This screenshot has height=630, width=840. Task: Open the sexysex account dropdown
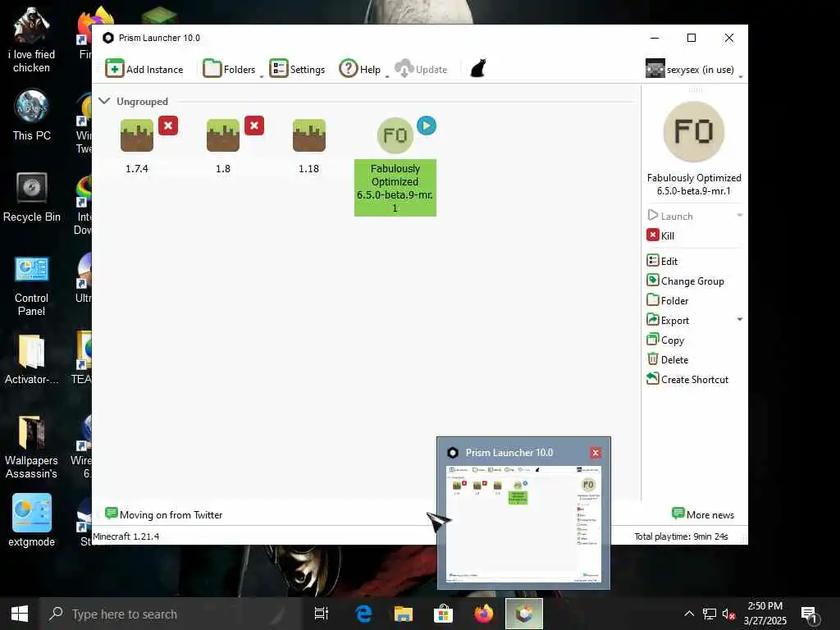pos(693,69)
